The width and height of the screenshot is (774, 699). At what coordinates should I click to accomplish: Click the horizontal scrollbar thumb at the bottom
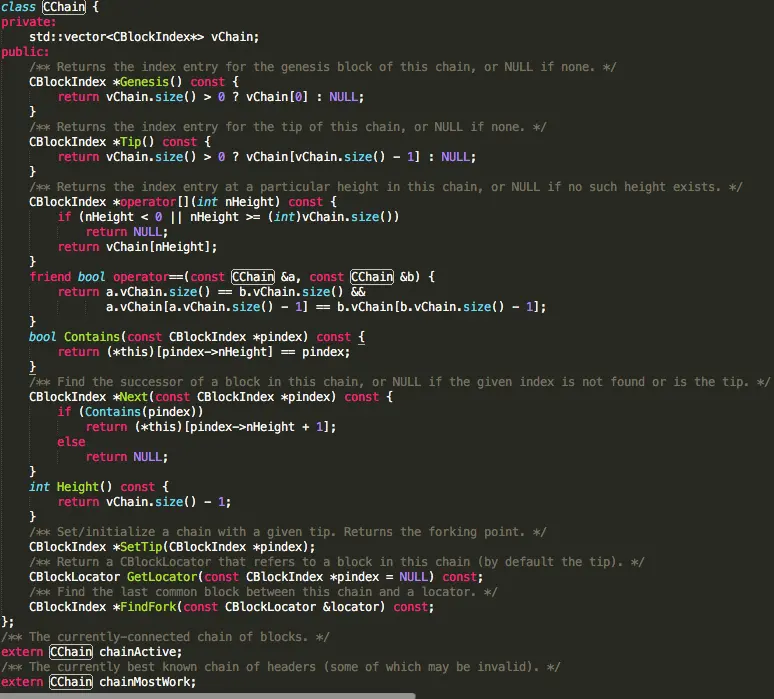tap(207, 696)
